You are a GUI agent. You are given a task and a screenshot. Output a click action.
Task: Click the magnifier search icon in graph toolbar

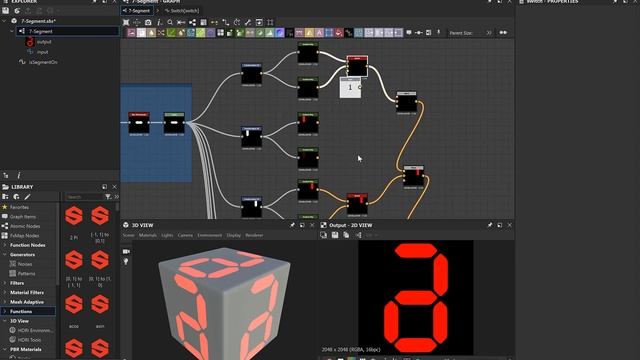pos(170,22)
